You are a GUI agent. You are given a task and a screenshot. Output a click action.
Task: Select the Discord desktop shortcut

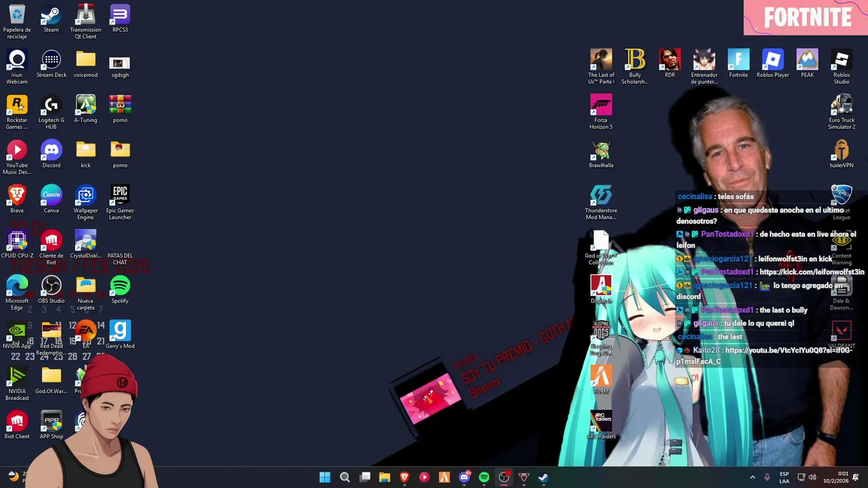pyautogui.click(x=52, y=155)
